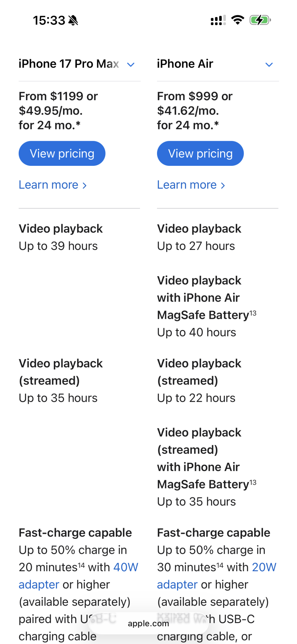
Task: Tap the 15:33 status bar clock
Action: (x=49, y=21)
